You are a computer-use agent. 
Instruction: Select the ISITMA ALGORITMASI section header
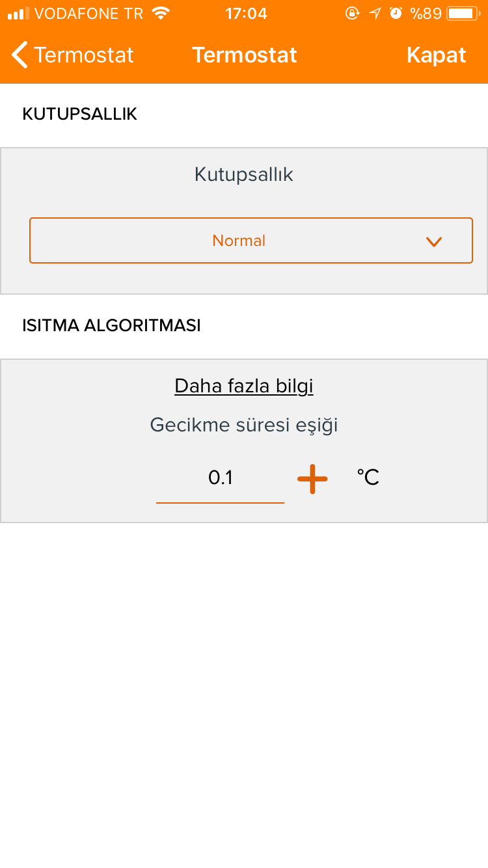coord(111,326)
